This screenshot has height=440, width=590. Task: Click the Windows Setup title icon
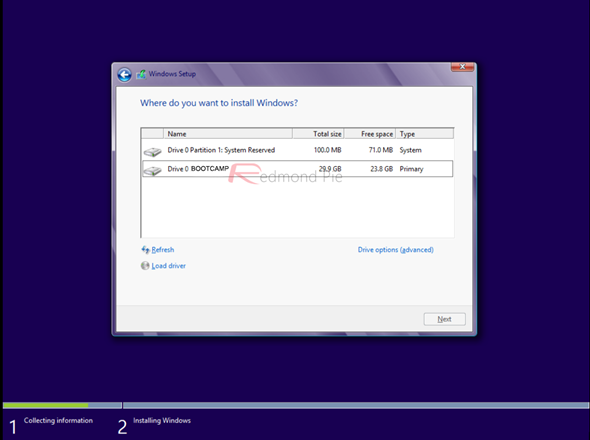tap(141, 74)
